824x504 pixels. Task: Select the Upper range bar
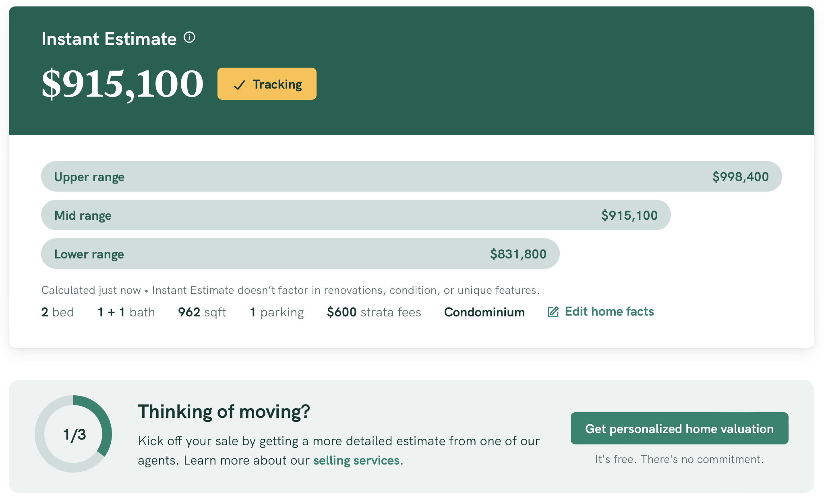coord(411,177)
